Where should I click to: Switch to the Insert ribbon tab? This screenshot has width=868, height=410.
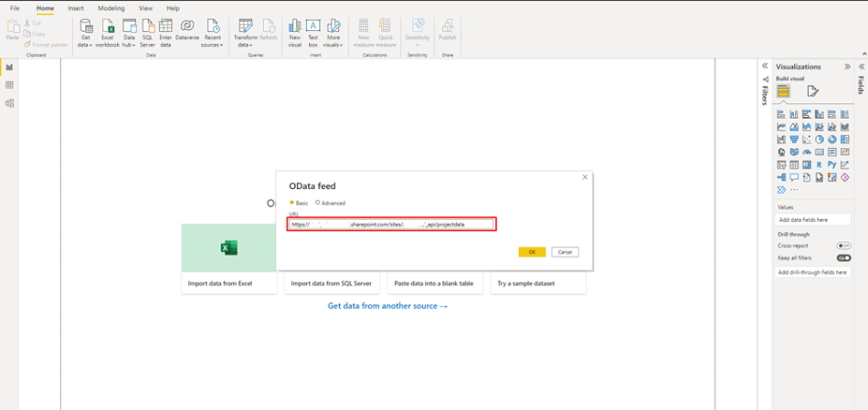pyautogui.click(x=76, y=8)
